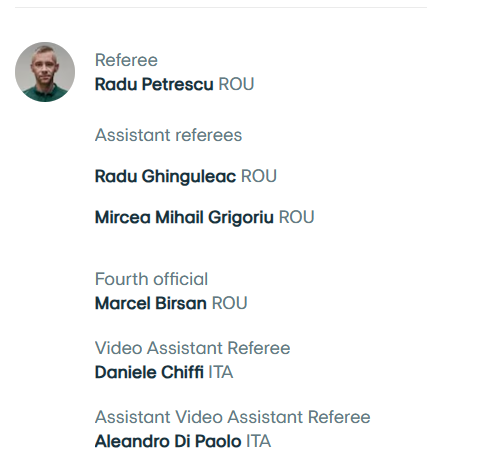Click the ROU code beside Marcel Birsan

230,303
